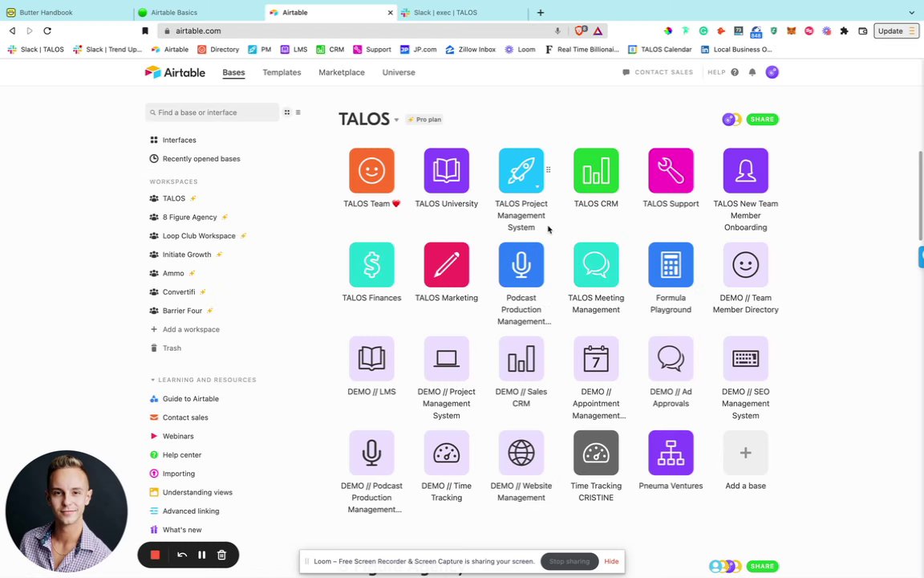Open DEMO // Project Management System laptop icon

click(x=446, y=359)
